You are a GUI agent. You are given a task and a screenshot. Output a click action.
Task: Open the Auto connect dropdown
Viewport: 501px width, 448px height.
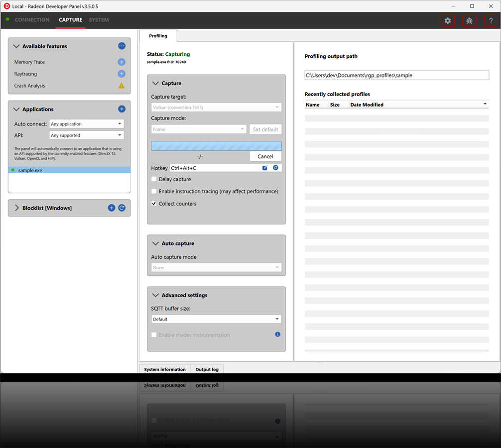[87, 124]
